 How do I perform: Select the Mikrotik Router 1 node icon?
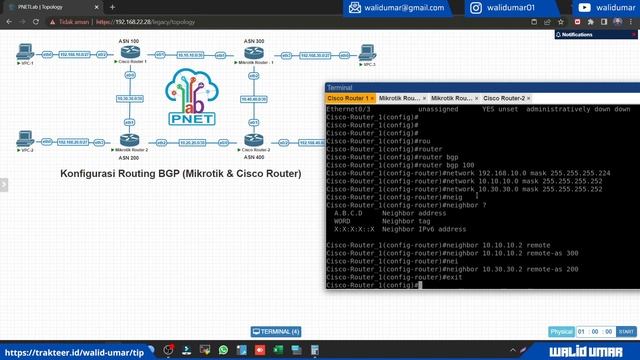tap(254, 53)
